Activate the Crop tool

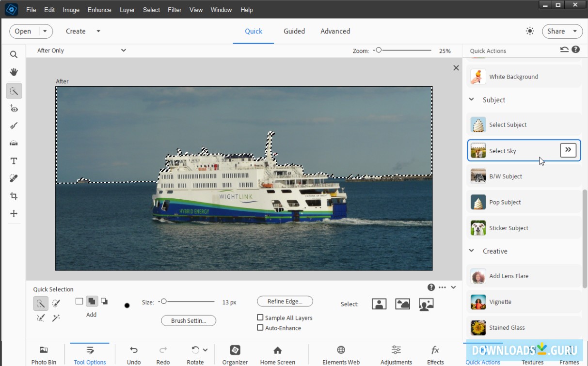14,196
